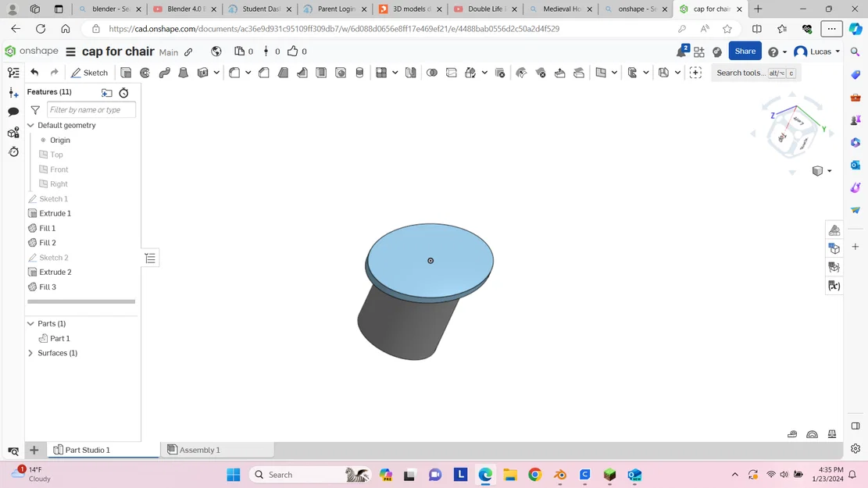This screenshot has width=868, height=488.
Task: Click the Sketch button
Action: coord(89,73)
